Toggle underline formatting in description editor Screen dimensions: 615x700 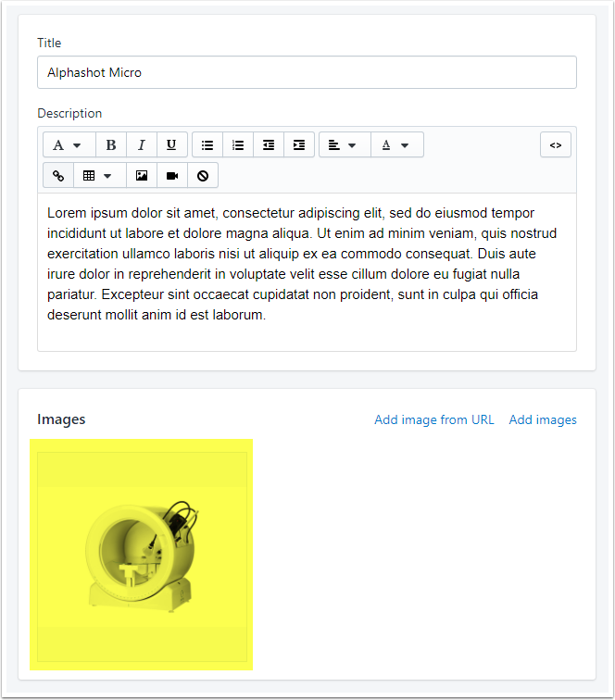point(171,144)
